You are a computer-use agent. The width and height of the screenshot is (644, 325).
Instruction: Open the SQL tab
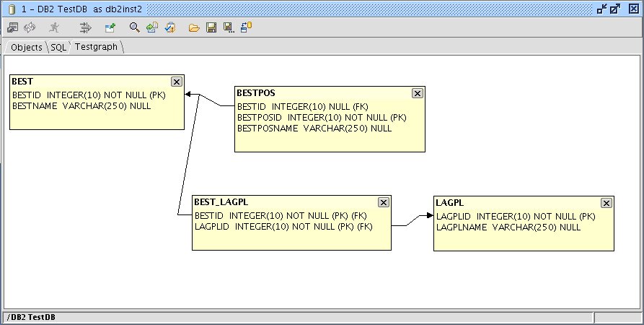(x=58, y=47)
